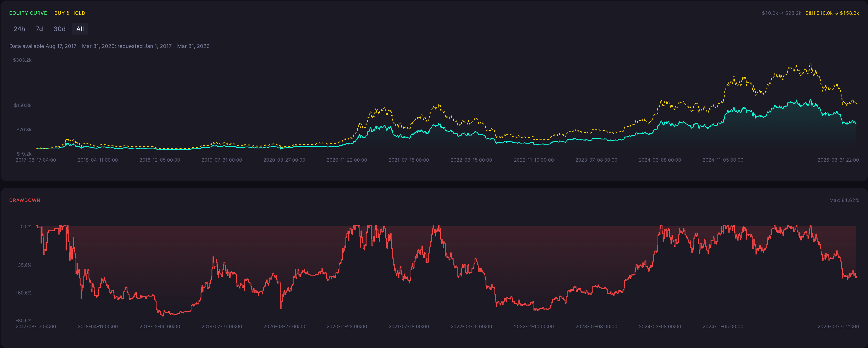Click drawdown chart date 2023-07-08 00:00

(x=596, y=327)
